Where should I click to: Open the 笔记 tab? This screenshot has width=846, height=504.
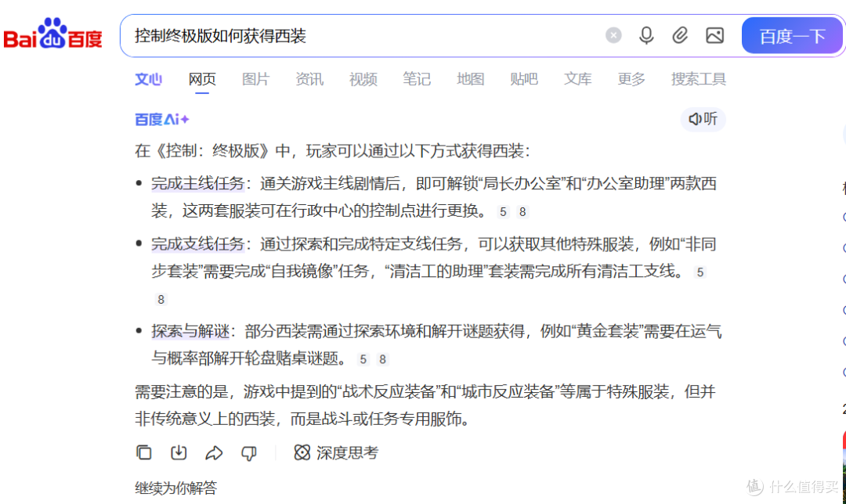pyautogui.click(x=417, y=79)
